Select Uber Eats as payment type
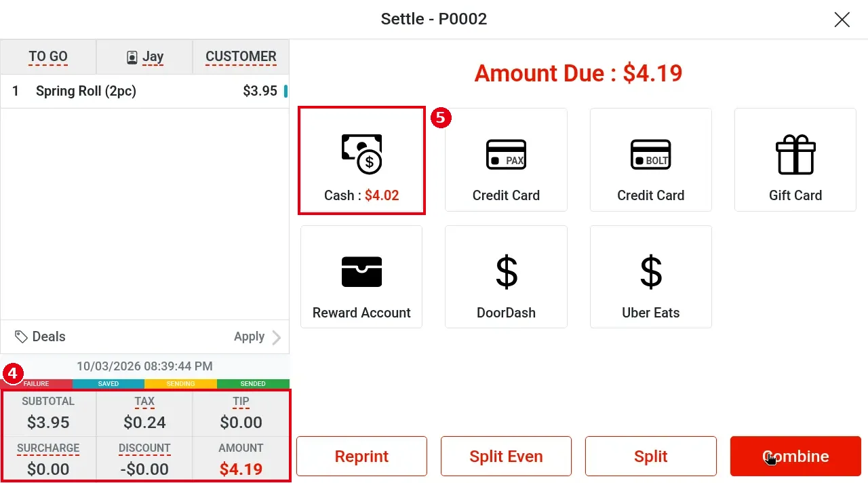This screenshot has width=868, height=483. 651,277
